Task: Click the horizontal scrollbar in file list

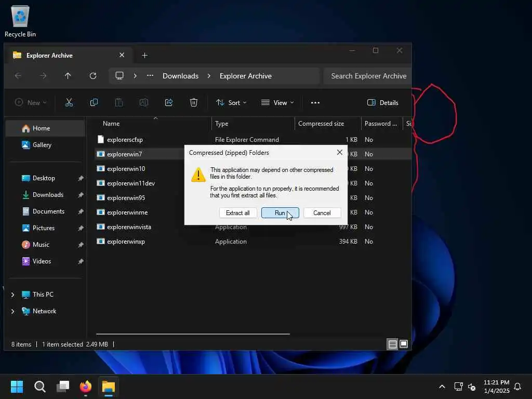Action: pyautogui.click(x=193, y=334)
